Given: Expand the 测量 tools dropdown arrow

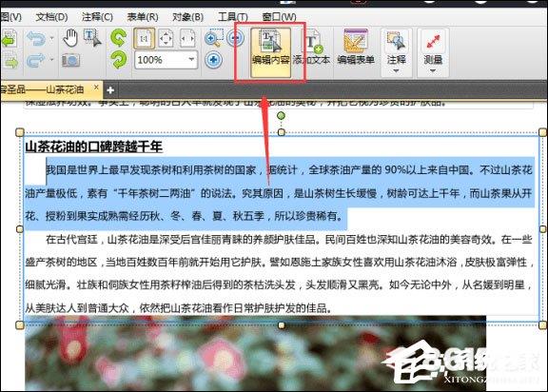Looking at the screenshot, I should (433, 71).
